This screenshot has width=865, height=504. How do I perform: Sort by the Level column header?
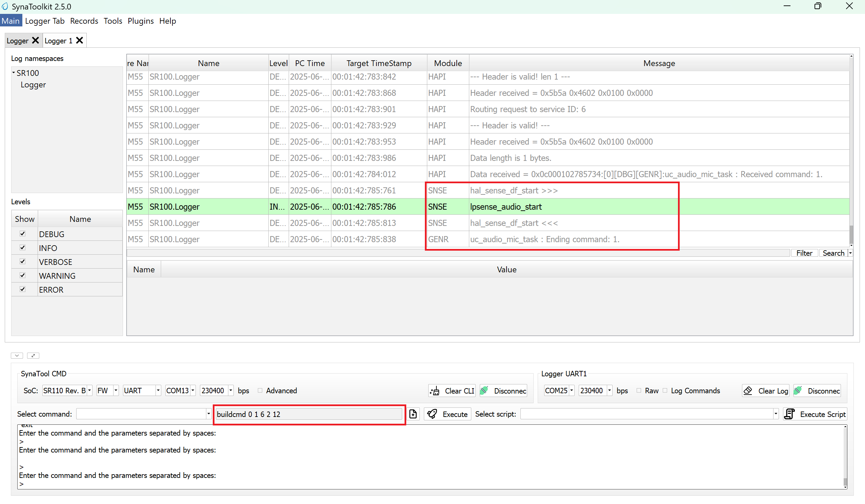pyautogui.click(x=279, y=63)
